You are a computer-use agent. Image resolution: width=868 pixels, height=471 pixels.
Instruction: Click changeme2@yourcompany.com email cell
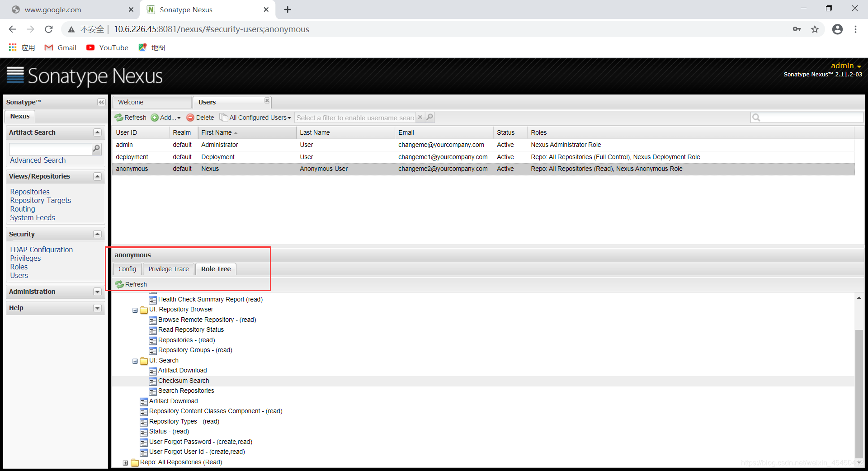pos(443,169)
